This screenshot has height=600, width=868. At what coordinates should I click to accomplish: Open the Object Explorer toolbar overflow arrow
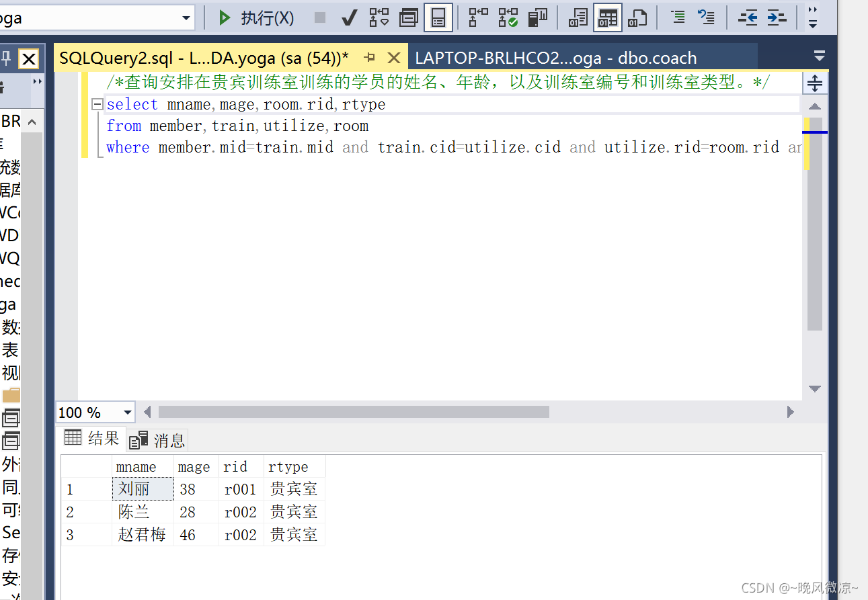37,83
